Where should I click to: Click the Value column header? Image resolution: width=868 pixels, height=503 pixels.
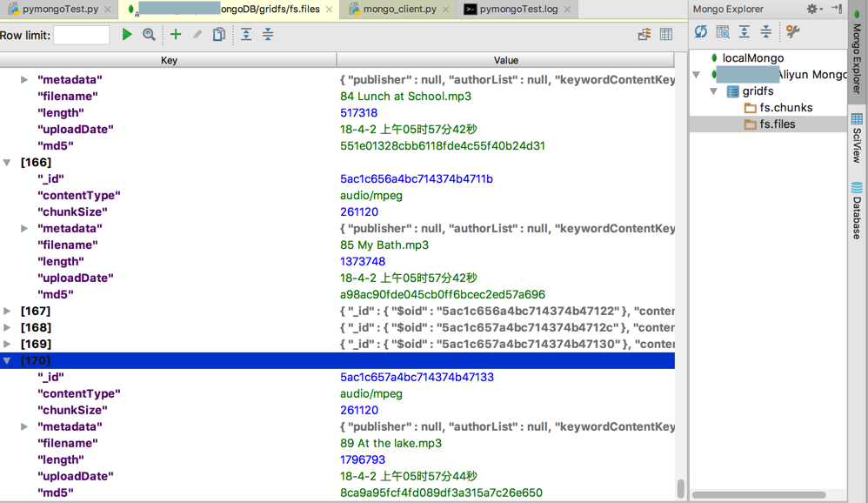coord(506,60)
